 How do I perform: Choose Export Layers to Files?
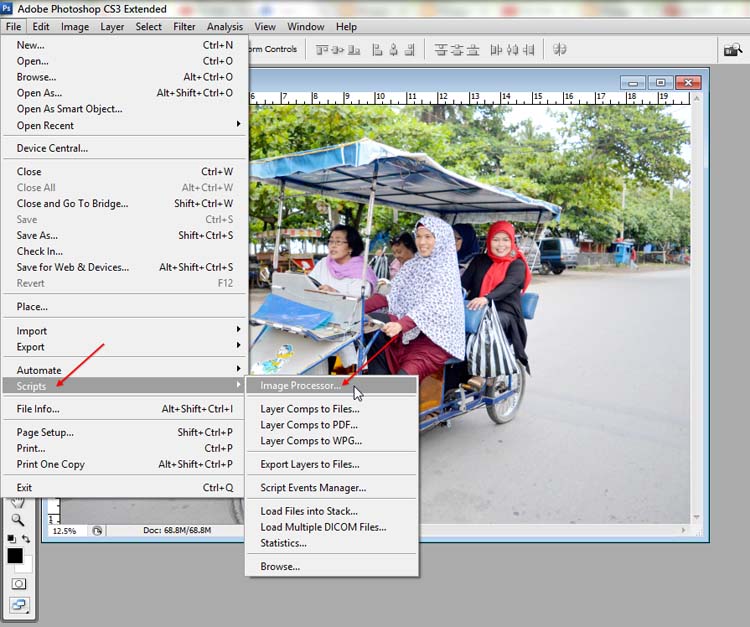(x=331, y=464)
